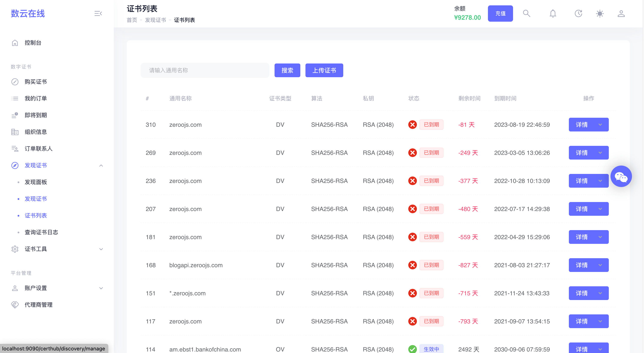Toggle light/dark theme with the sun icon
This screenshot has height=353, width=644.
point(600,14)
